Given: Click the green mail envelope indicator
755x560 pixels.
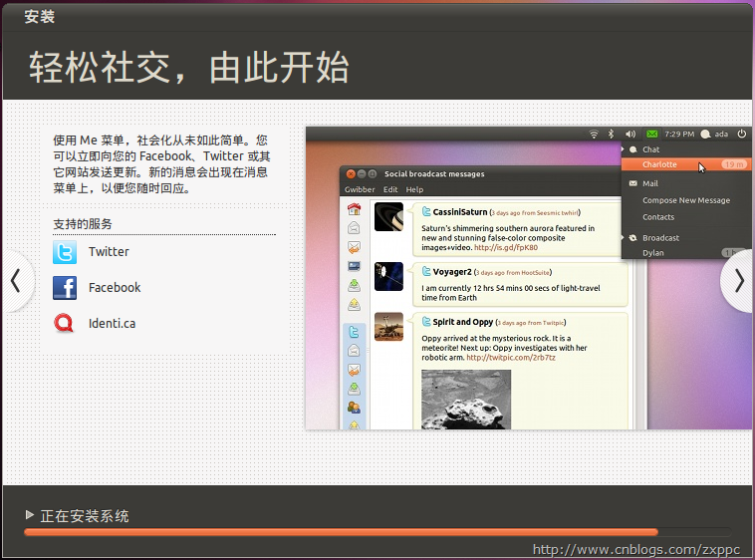Looking at the screenshot, I should (x=651, y=134).
